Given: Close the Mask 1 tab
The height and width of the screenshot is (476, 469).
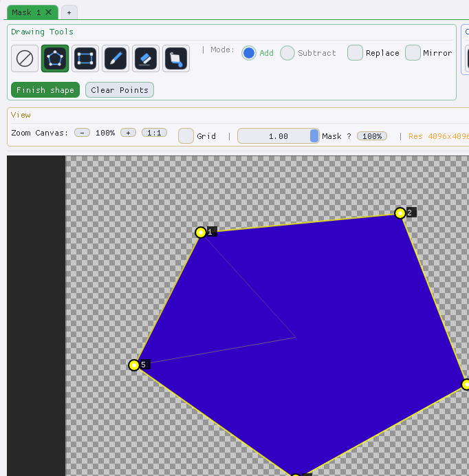Looking at the screenshot, I should pyautogui.click(x=49, y=12).
